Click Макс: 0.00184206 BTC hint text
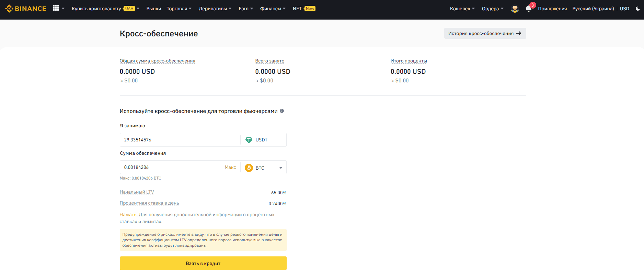 (140, 178)
